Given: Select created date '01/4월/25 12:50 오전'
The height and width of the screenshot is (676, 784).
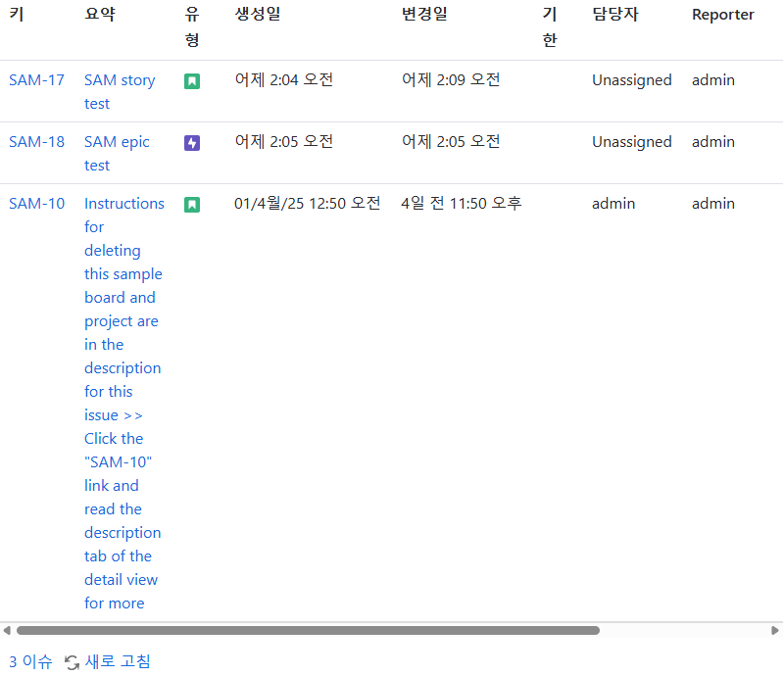Looking at the screenshot, I should [308, 204].
